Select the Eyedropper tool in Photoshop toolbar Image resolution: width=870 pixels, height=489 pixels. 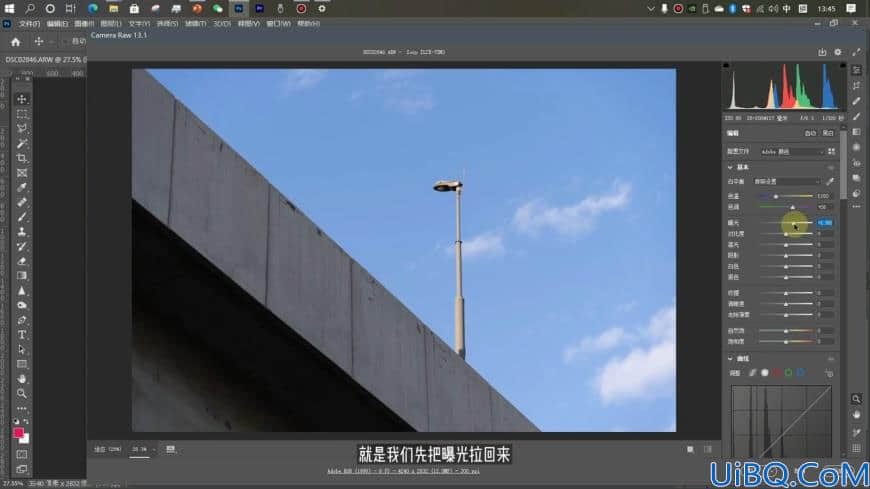click(x=22, y=188)
